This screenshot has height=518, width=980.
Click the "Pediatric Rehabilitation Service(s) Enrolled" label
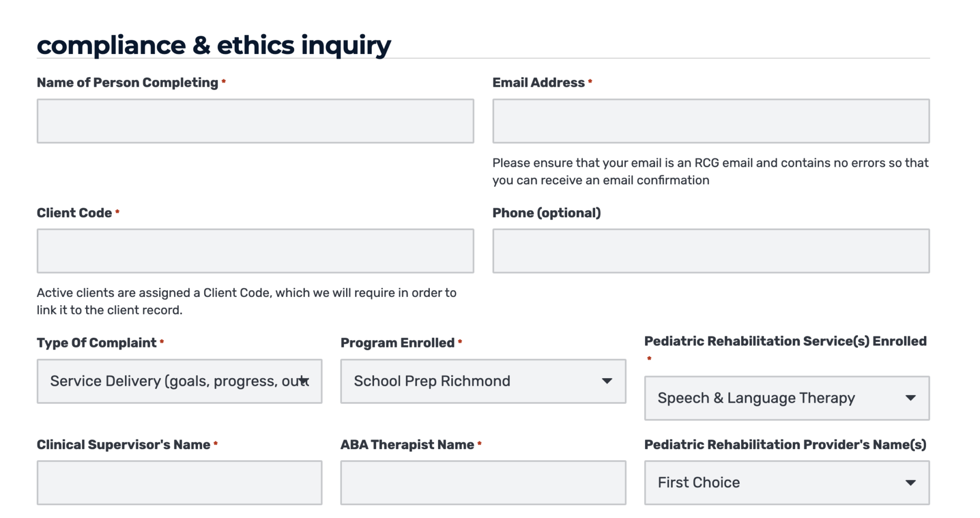pos(785,341)
